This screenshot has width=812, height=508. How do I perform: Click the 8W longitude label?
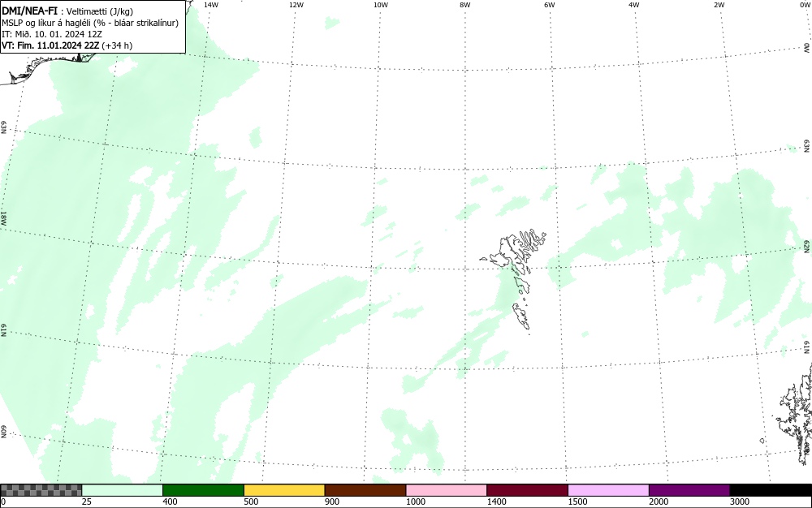(465, 5)
